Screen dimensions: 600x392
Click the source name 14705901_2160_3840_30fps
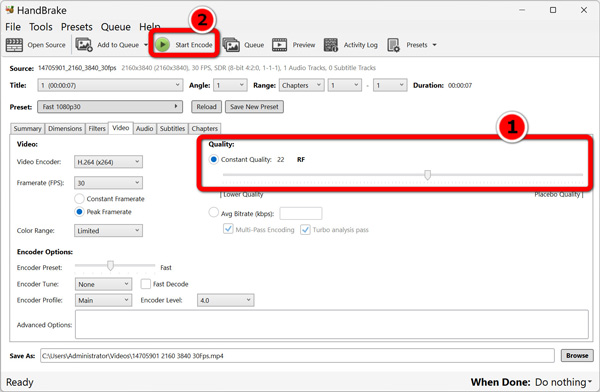click(x=77, y=68)
